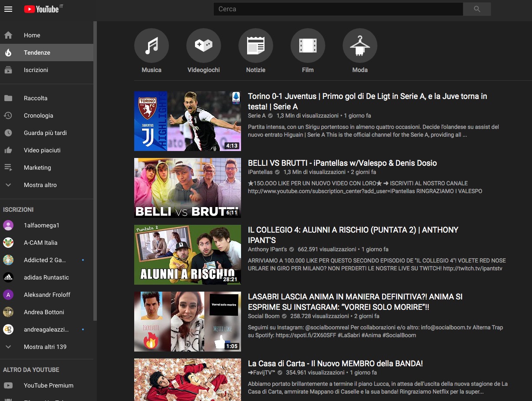Open Guarda più tardi list
Image resolution: width=532 pixels, height=401 pixels.
[45, 133]
